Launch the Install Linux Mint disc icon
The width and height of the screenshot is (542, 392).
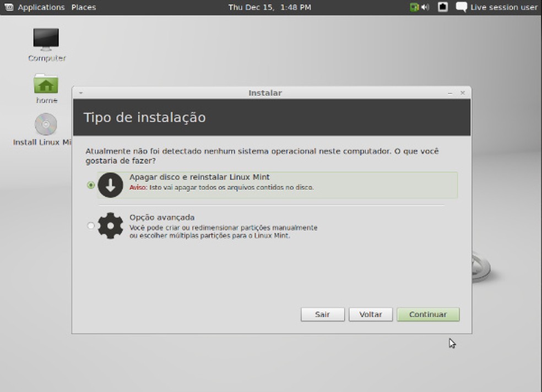[x=46, y=124]
